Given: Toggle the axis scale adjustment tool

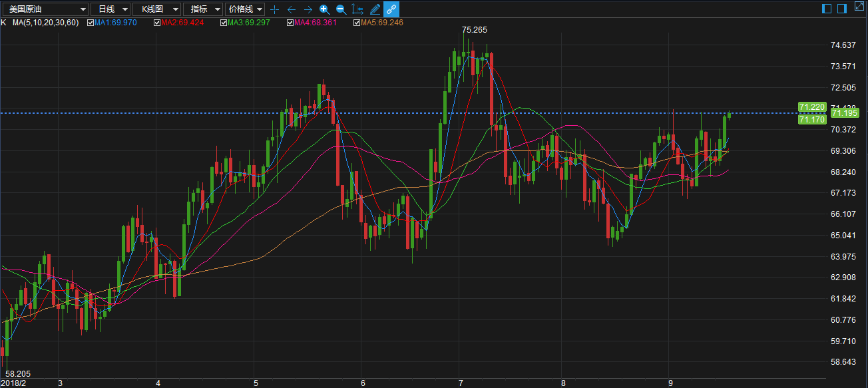Looking at the screenshot, I should 357,9.
